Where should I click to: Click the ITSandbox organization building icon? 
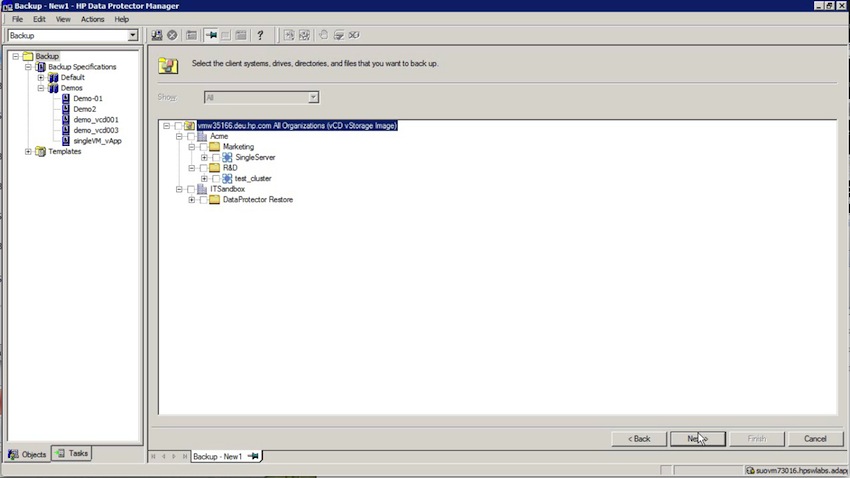[x=202, y=189]
